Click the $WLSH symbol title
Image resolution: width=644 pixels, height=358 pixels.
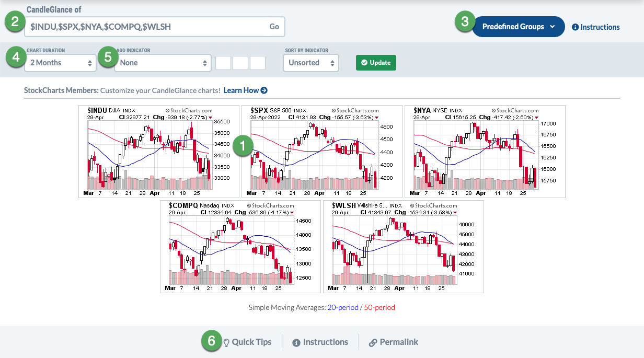pos(343,205)
